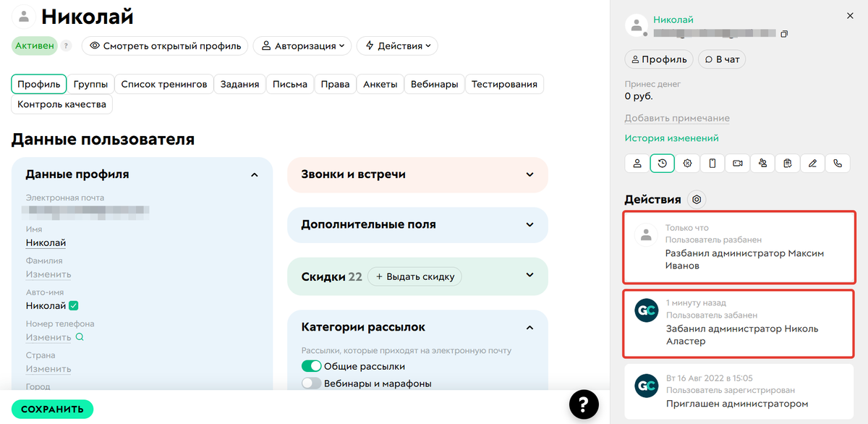Open the gear icon next to Действия heading
Viewport: 868px width, 424px height.
tap(696, 199)
